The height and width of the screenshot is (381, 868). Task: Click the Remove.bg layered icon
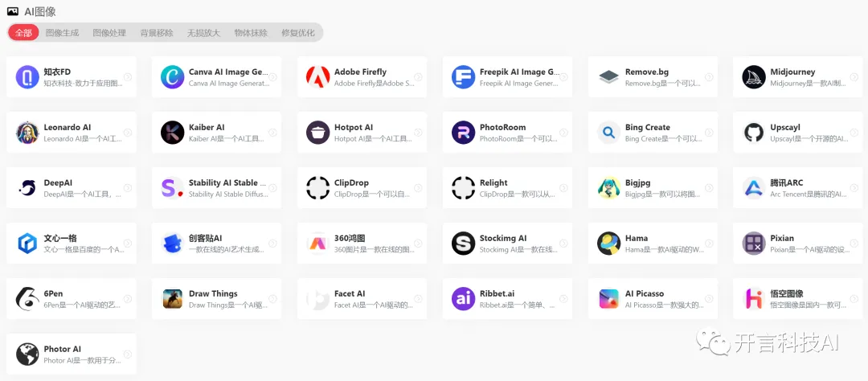coord(609,77)
